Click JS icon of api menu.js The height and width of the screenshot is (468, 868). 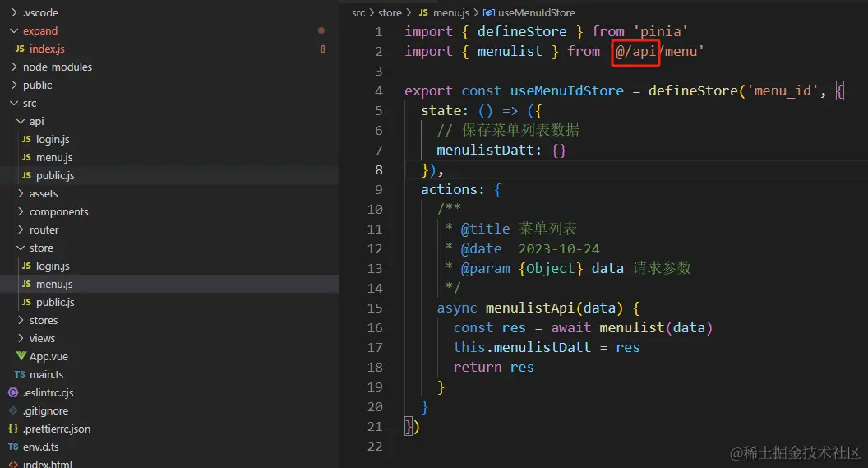click(26, 157)
